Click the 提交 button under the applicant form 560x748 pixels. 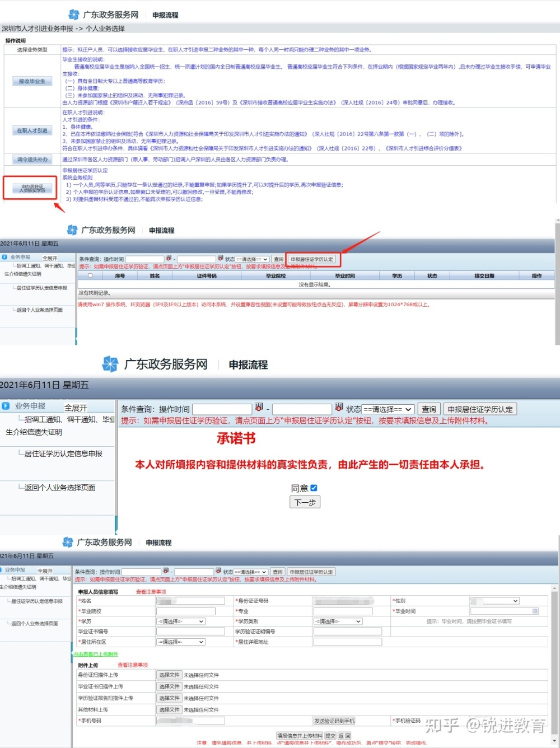click(330, 736)
